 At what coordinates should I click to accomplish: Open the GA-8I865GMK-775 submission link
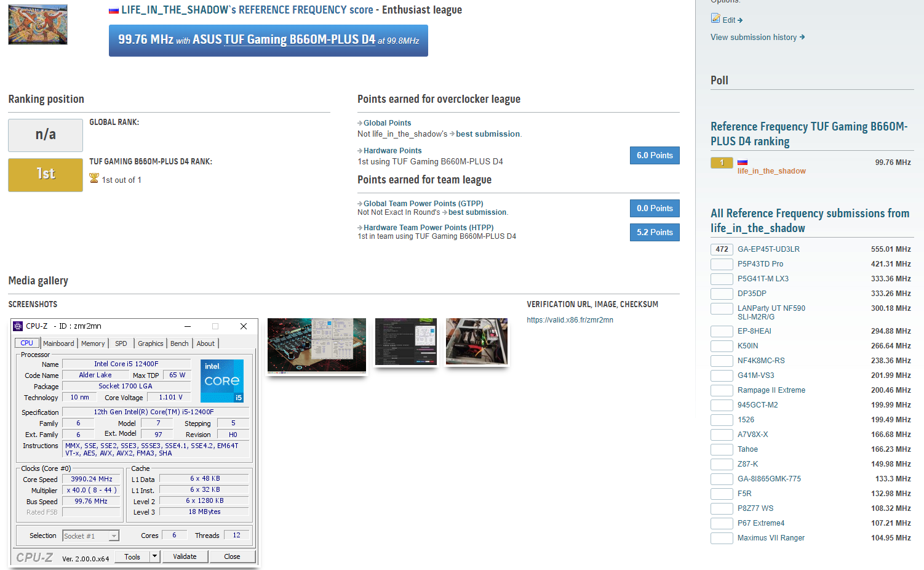coord(769,479)
